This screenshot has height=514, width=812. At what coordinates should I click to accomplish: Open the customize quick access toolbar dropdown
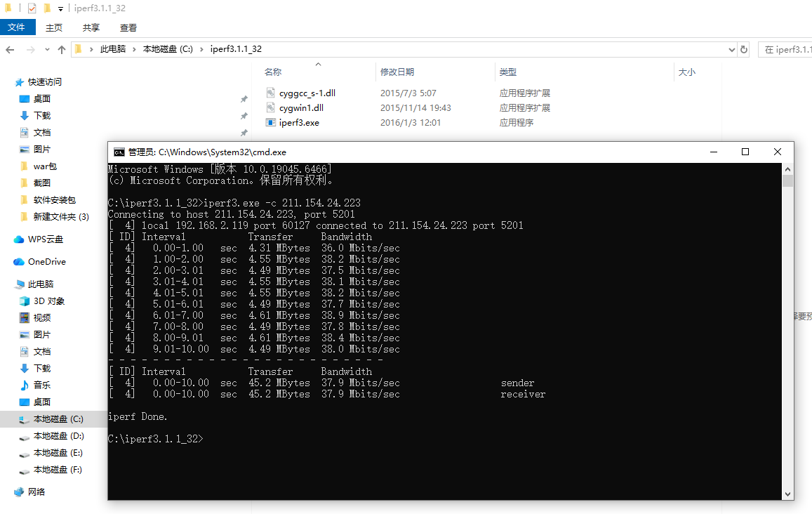point(60,9)
